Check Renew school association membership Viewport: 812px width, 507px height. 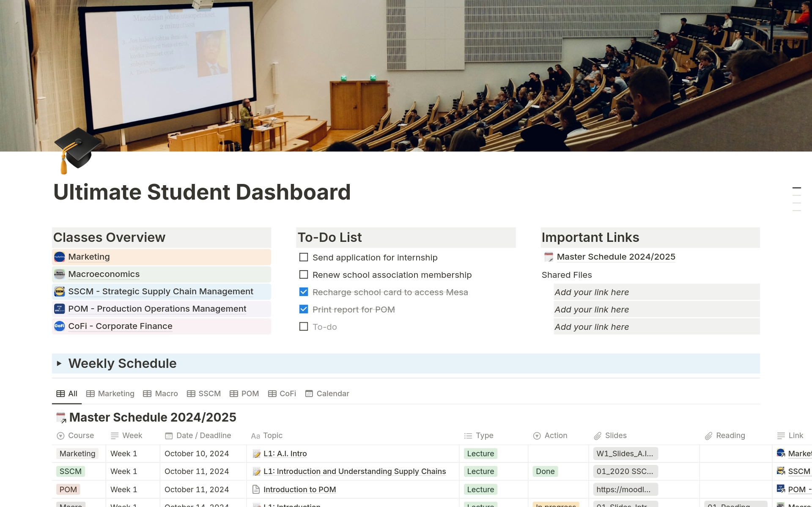(303, 274)
